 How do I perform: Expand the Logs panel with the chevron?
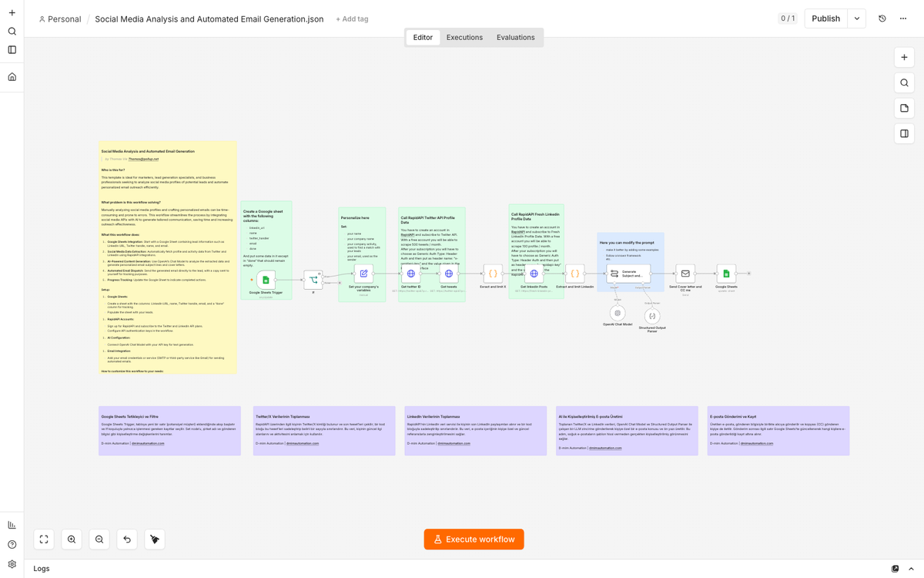pyautogui.click(x=912, y=569)
